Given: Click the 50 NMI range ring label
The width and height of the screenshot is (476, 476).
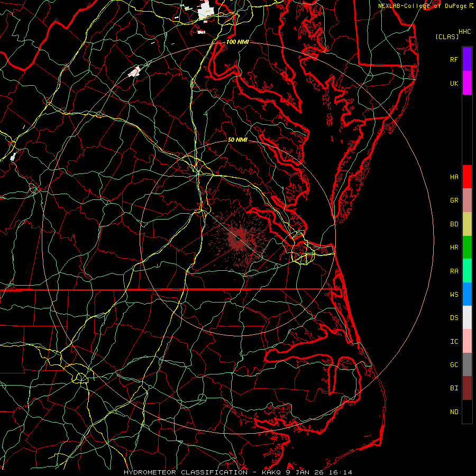Looking at the screenshot, I should 237,140.
